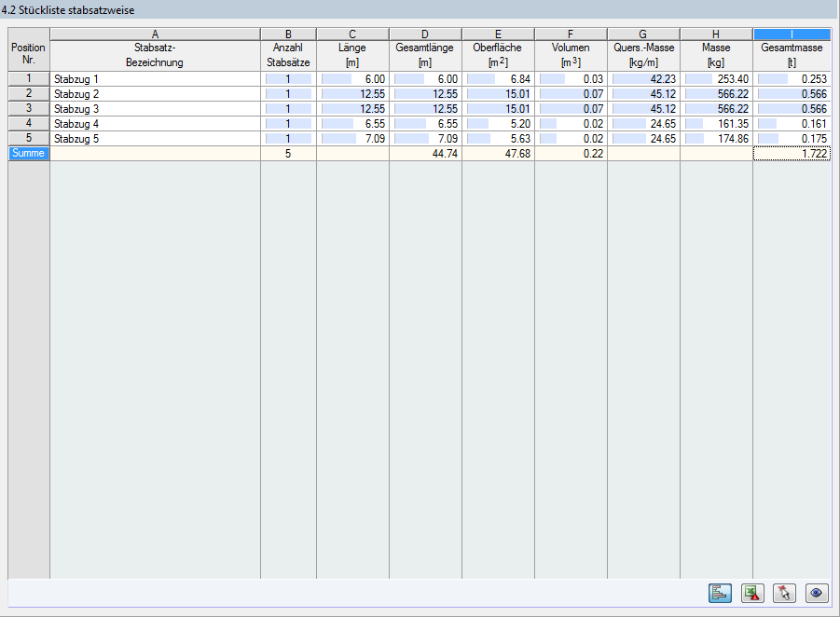
Task: Export the table to Excel
Action: tap(752, 594)
